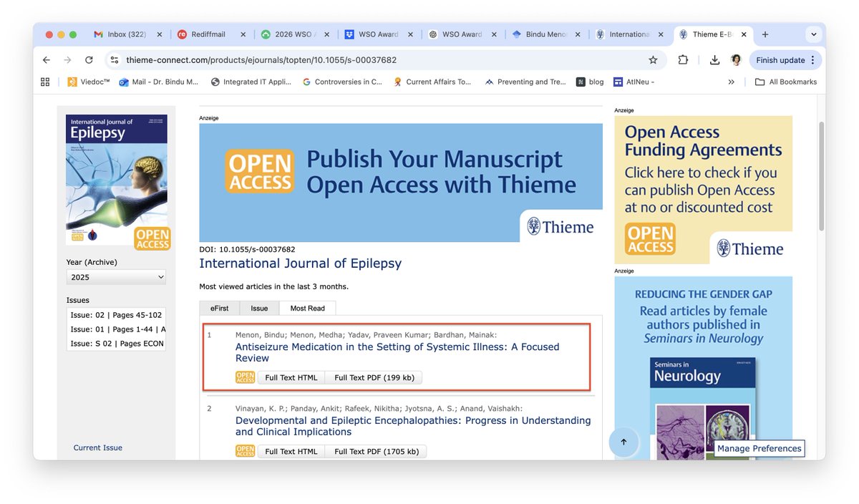Open Preventing and Tre... bookmark

[525, 82]
